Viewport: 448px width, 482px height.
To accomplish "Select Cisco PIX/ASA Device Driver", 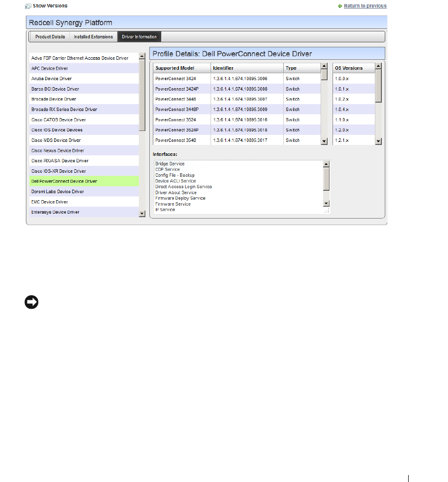I will click(x=84, y=161).
